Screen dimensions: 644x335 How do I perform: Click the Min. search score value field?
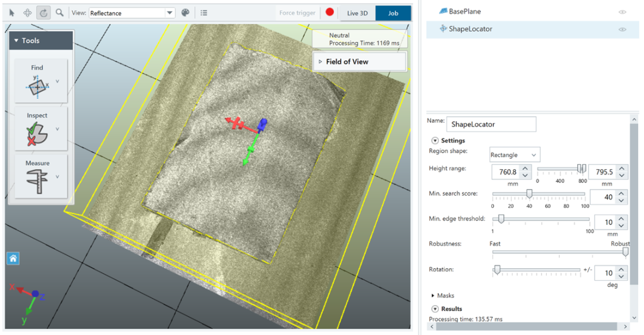coord(603,197)
